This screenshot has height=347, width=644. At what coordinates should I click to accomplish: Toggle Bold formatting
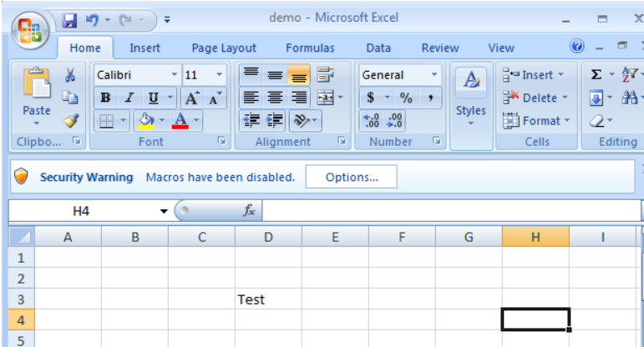click(105, 98)
